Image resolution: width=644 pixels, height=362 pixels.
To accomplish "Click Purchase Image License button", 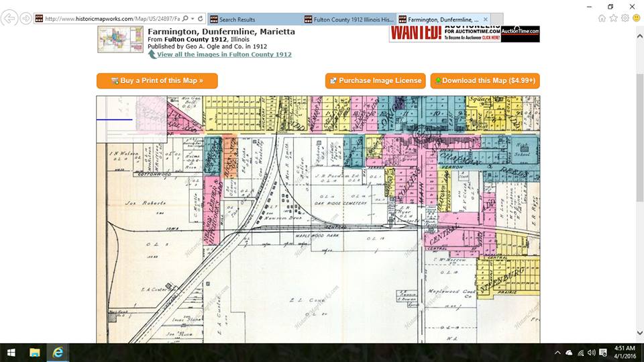I will tap(376, 81).
